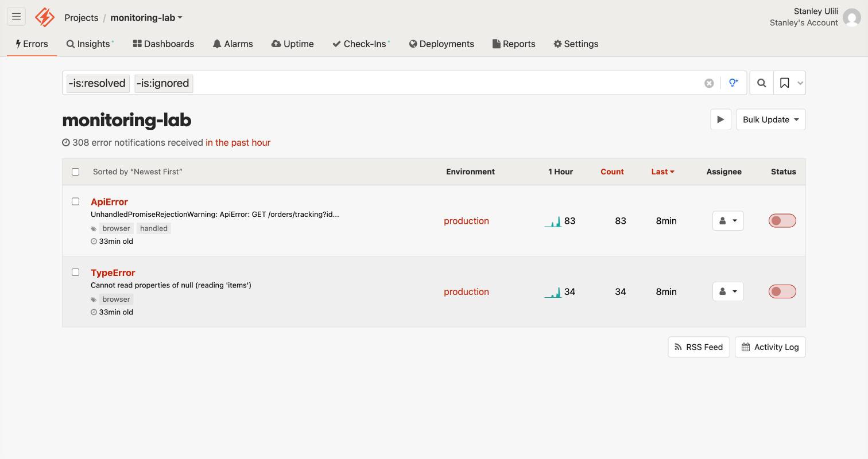Click the TypeError 1 hour sparkline chart
This screenshot has height=459, width=868.
pos(553,293)
